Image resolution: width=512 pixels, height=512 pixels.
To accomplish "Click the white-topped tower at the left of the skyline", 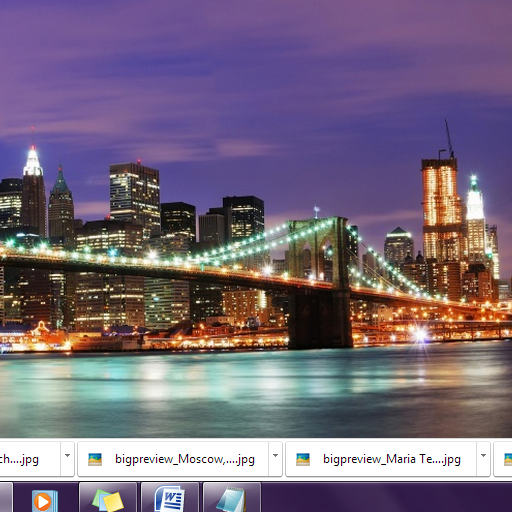I will (33, 190).
